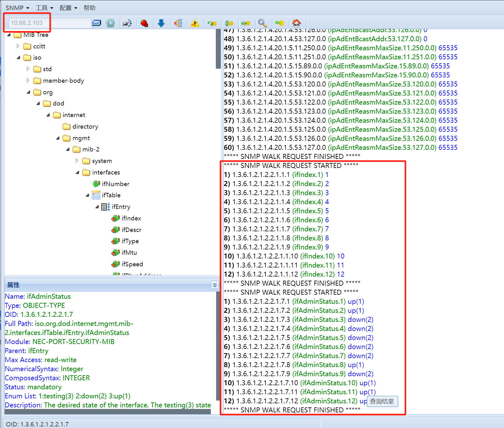Open the SNMP menu
The width and height of the screenshot is (504, 428).
[17, 8]
